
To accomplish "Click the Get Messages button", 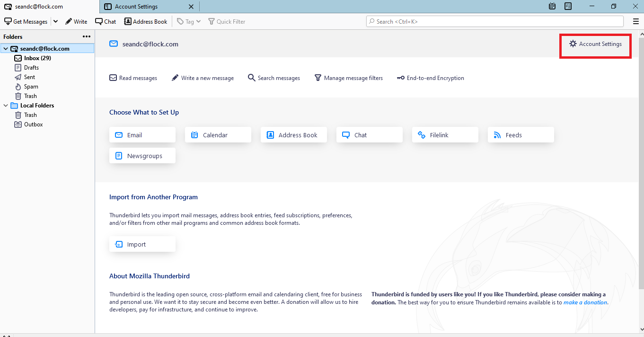I will [x=26, y=21].
